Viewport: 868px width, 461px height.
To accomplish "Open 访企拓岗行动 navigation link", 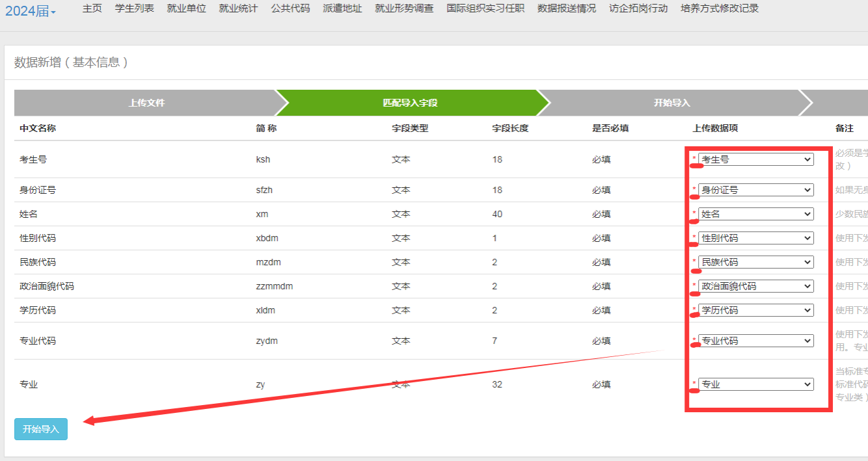I will (x=638, y=8).
